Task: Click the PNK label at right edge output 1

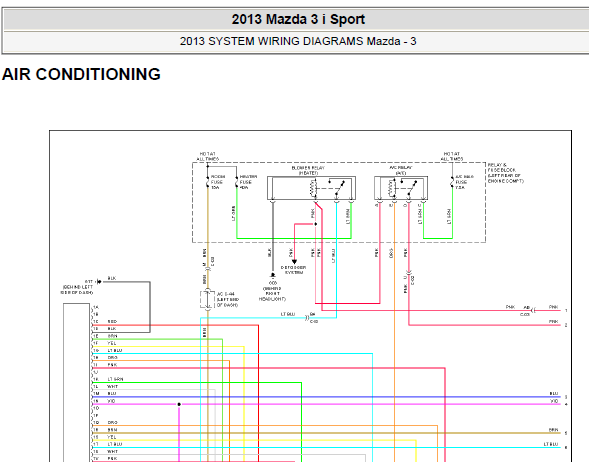Action: click(553, 307)
